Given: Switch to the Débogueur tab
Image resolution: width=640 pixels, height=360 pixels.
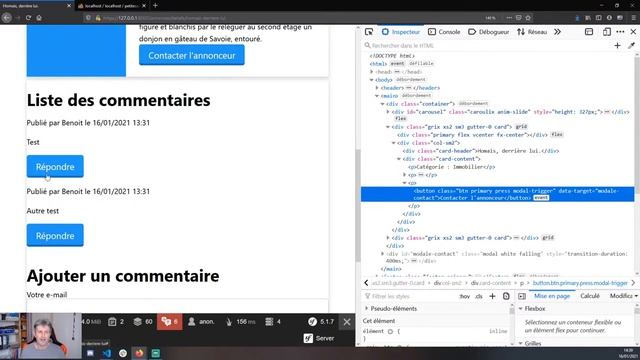Looking at the screenshot, I should point(488,32).
